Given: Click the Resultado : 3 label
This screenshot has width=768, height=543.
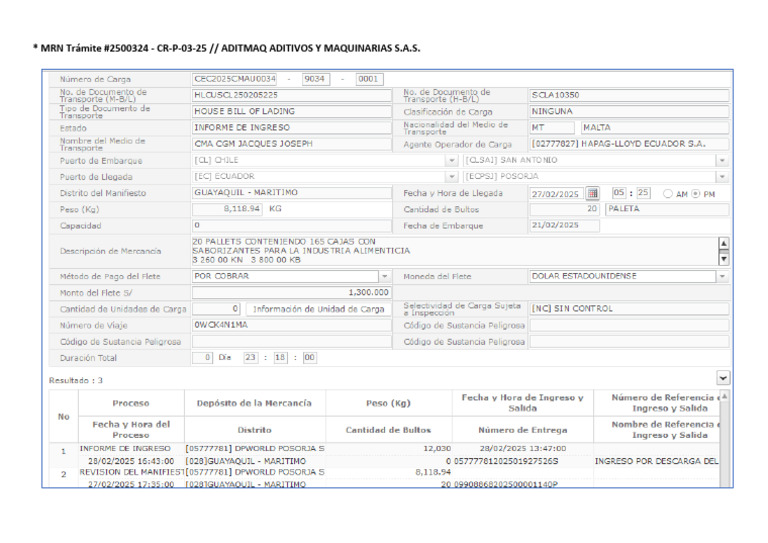Looking at the screenshot, I should 76,380.
